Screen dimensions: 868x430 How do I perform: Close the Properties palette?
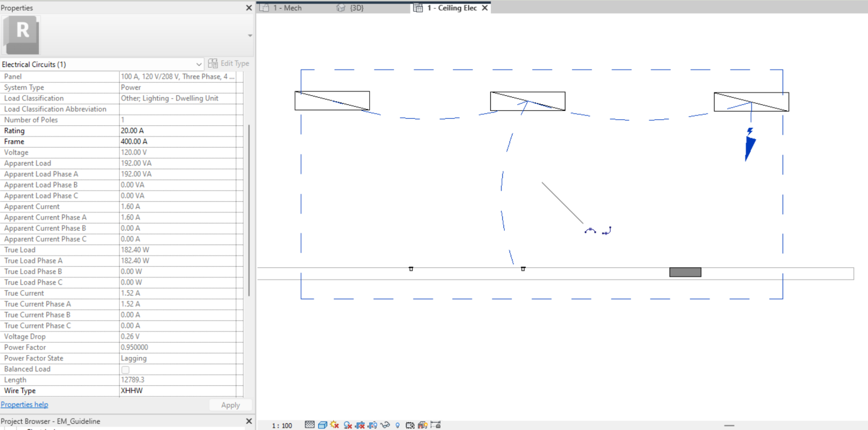tap(249, 8)
